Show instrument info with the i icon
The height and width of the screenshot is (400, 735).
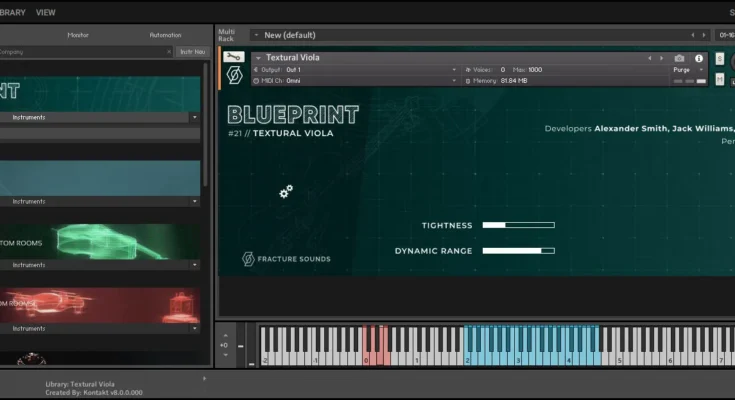click(x=699, y=58)
